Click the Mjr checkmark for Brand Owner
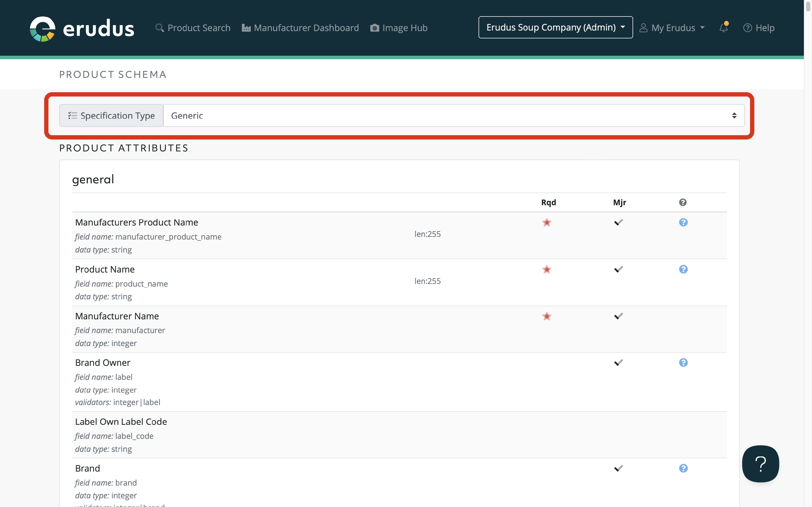Screen dimensions: 812x507 pyautogui.click(x=618, y=363)
